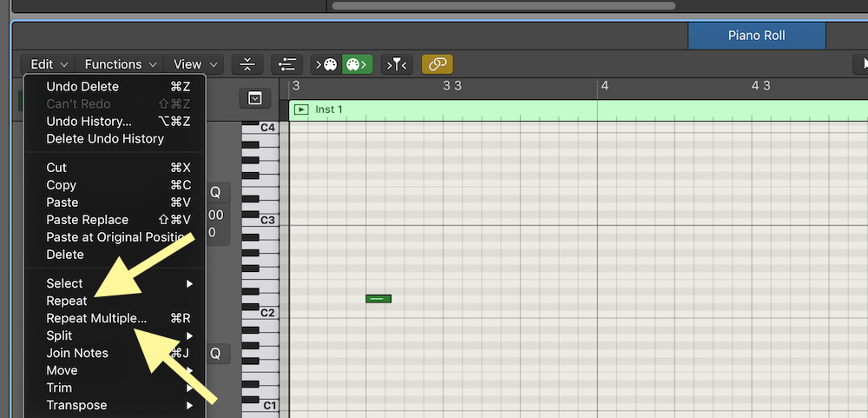Click the green MIDI note in the grid
This screenshot has width=868, height=418.
point(378,299)
